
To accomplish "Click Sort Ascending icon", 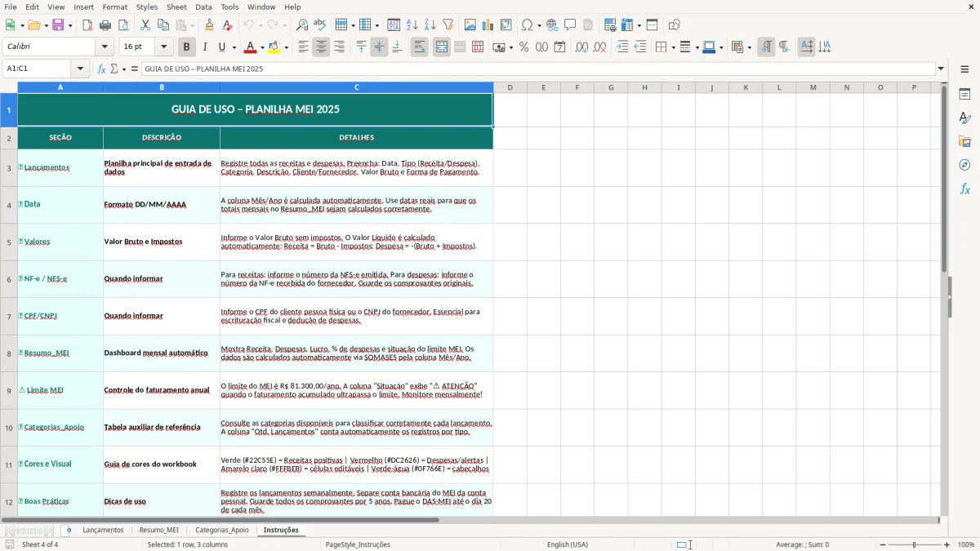I will pos(412,25).
